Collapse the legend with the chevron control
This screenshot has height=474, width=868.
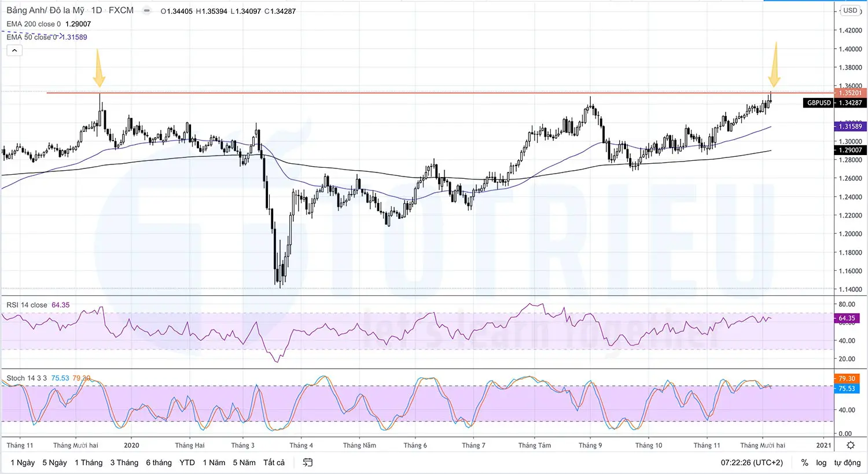tap(14, 50)
